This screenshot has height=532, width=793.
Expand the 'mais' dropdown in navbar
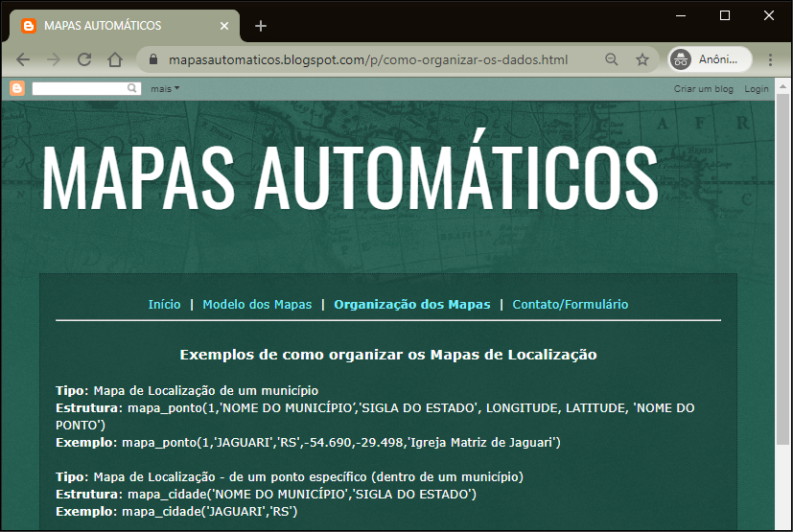pyautogui.click(x=165, y=89)
